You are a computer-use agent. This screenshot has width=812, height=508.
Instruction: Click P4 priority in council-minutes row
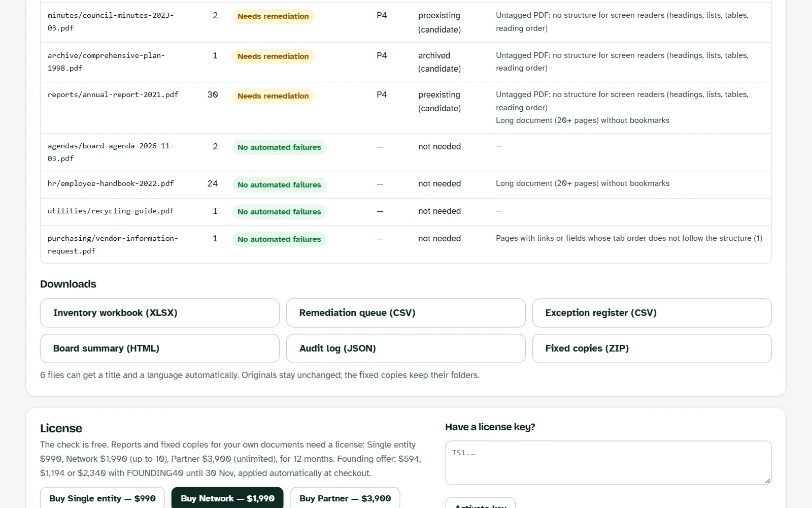(382, 15)
